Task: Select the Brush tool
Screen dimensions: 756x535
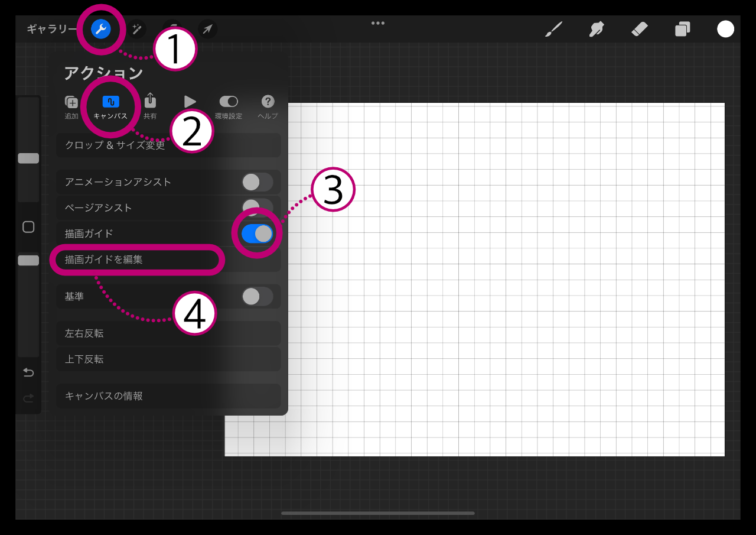Action: tap(553, 29)
